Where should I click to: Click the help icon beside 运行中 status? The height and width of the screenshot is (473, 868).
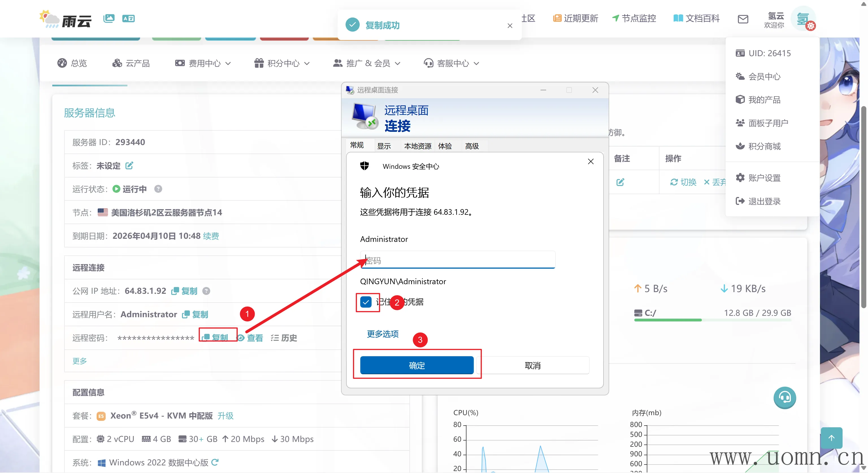[x=158, y=189]
